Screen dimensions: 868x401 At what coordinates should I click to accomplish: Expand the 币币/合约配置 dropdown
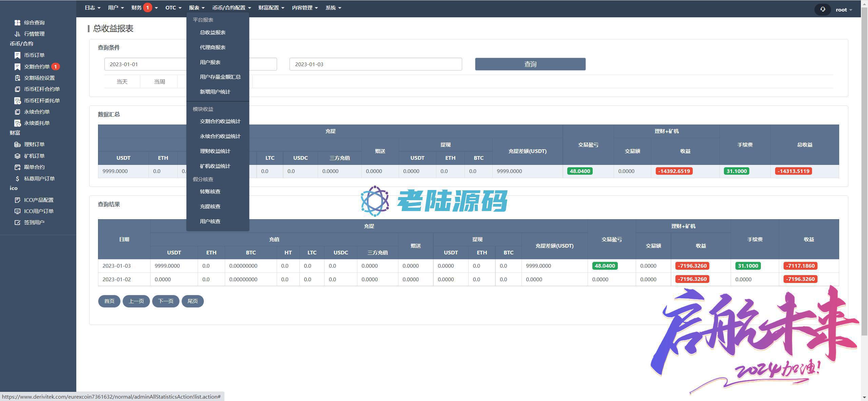[x=232, y=7]
